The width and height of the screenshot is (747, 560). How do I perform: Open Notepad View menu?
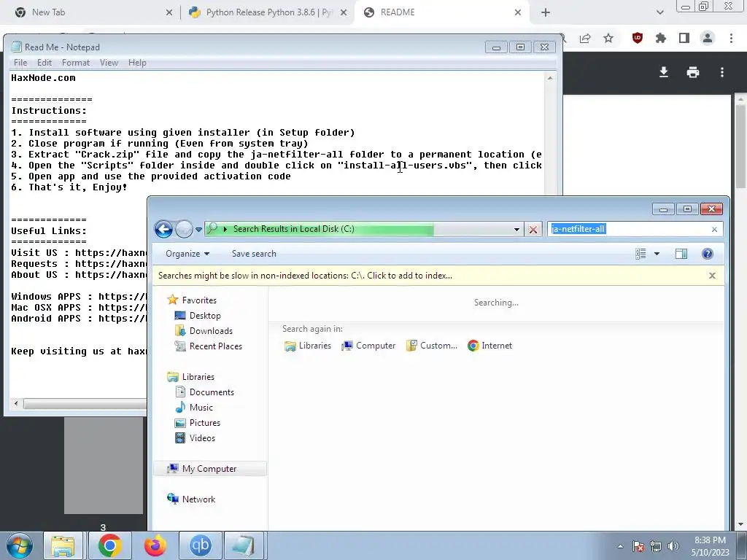coord(109,63)
